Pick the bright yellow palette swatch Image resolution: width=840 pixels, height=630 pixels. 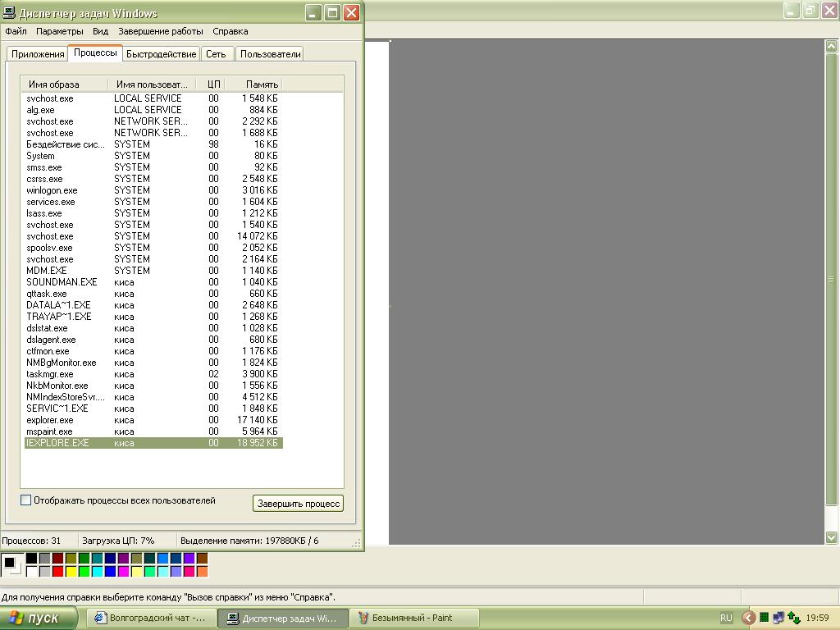[71, 572]
